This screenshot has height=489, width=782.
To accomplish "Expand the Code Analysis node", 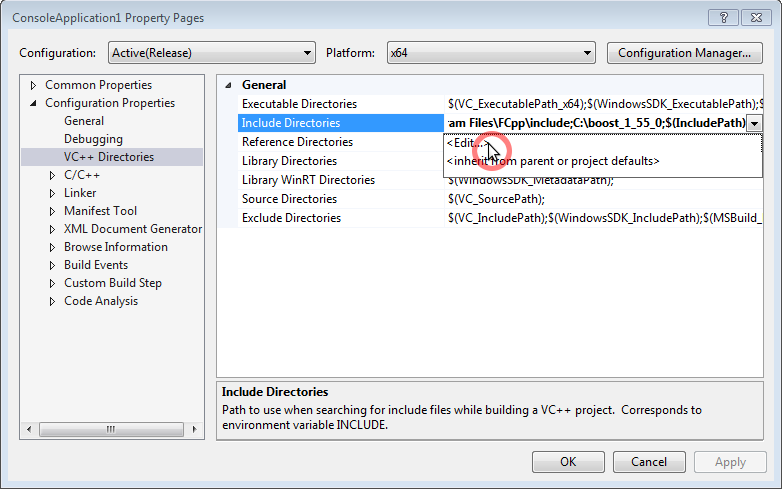I will point(53,301).
